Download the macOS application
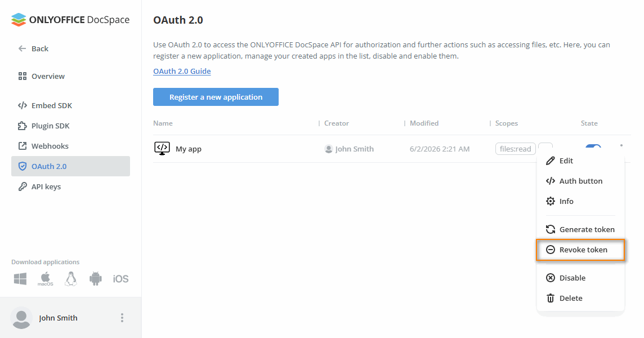Screen dimensions: 644x338 coord(45,279)
